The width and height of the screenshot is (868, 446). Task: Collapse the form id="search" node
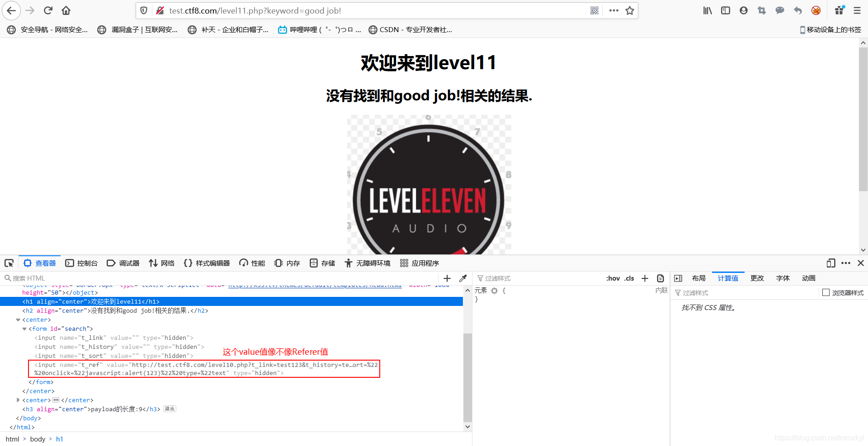point(24,329)
